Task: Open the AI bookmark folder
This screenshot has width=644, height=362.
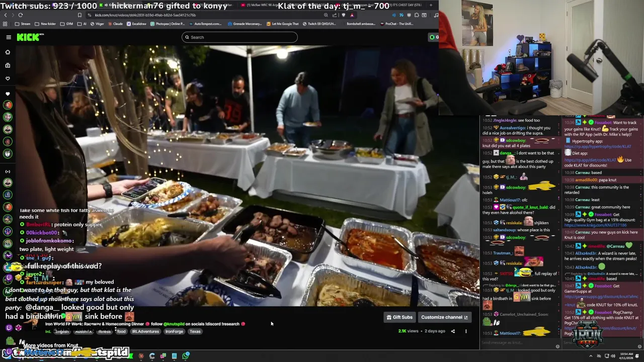Action: point(82,24)
